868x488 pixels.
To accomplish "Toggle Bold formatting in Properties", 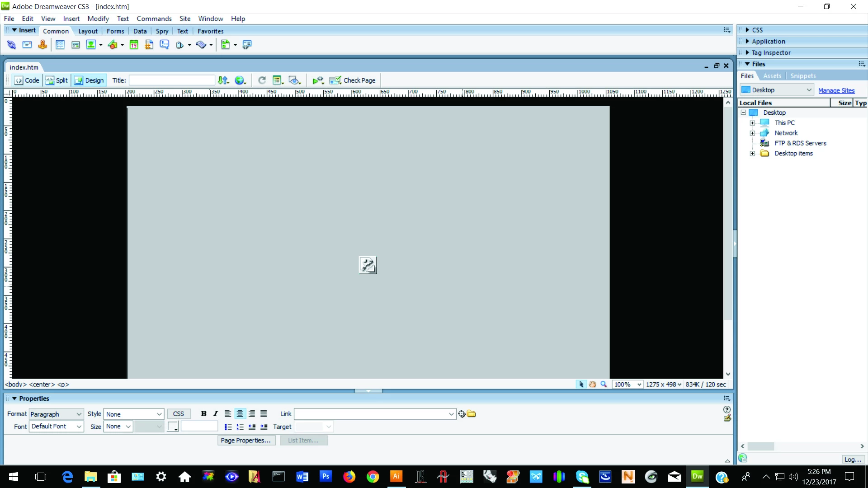I will tap(203, 414).
